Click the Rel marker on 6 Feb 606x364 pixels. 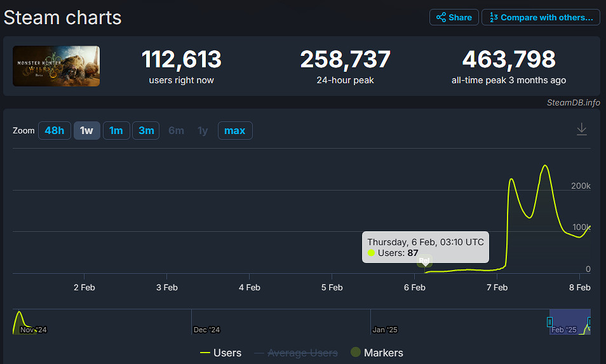point(424,261)
